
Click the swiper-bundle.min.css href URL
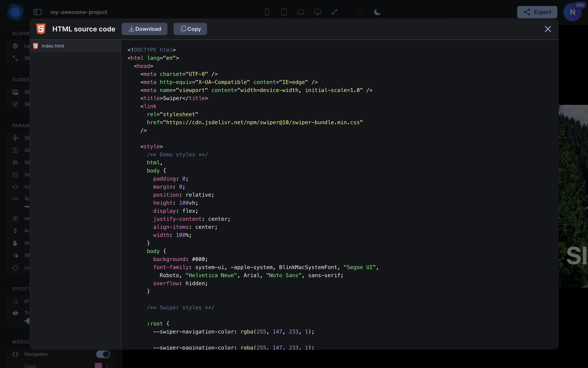pyautogui.click(x=263, y=122)
